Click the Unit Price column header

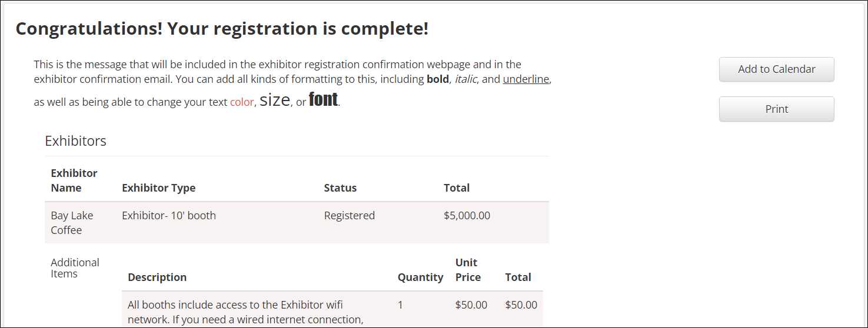click(468, 270)
